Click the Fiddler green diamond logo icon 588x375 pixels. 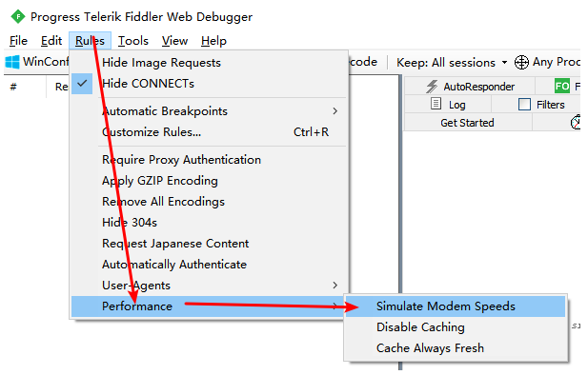coord(17,16)
